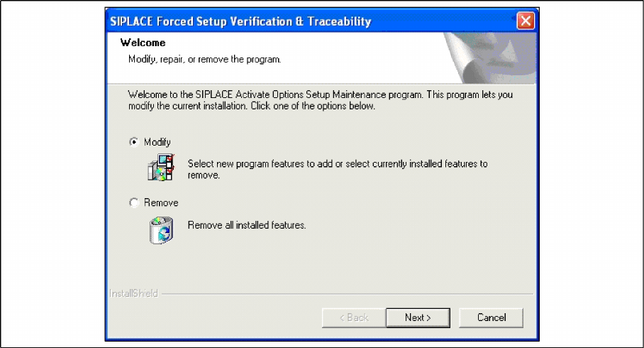
Task: Select the Modify radio button
Action: click(134, 142)
